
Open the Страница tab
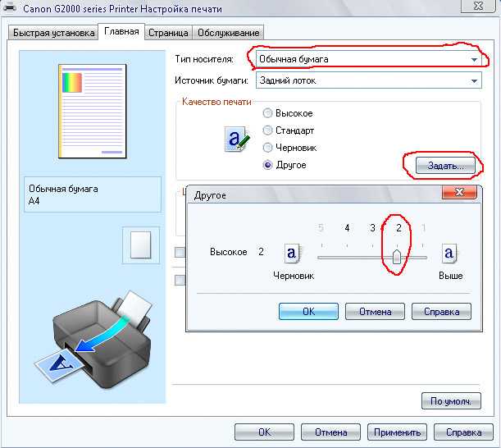click(x=168, y=33)
